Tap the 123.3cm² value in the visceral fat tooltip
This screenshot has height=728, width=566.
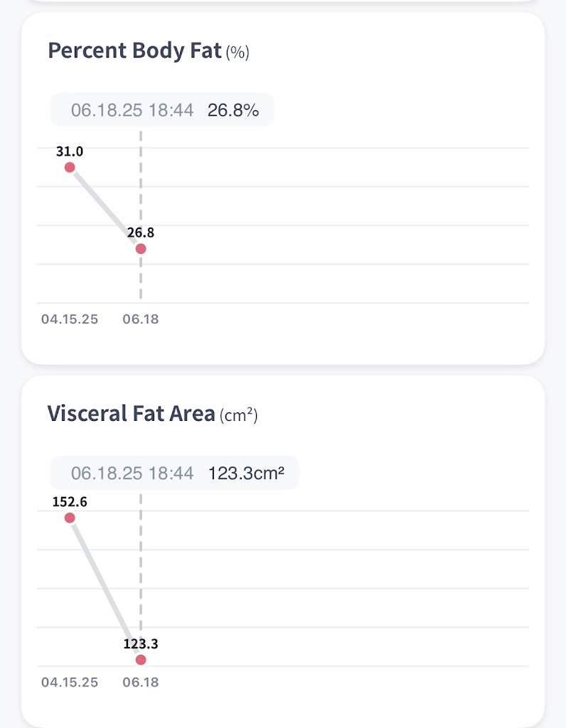coord(246,473)
